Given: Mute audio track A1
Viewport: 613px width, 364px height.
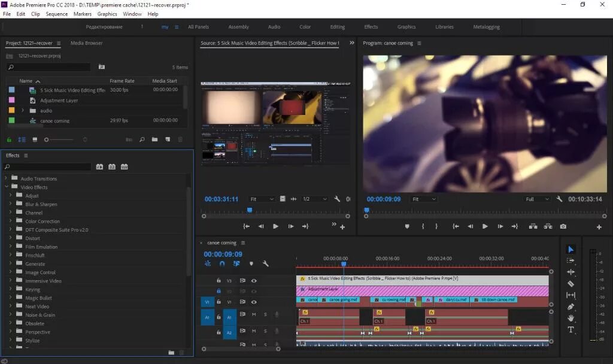Looking at the screenshot, I should tap(254, 314).
